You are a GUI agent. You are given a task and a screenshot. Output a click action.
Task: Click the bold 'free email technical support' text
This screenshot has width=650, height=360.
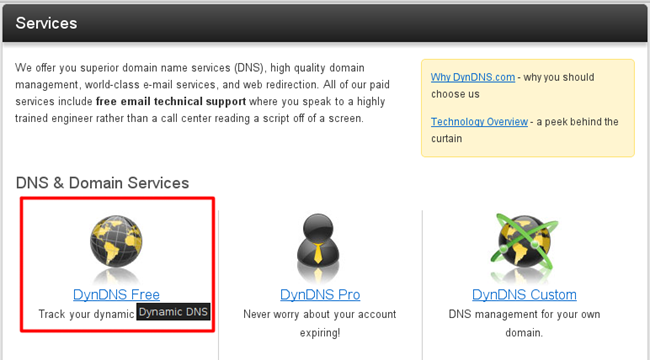(171, 102)
